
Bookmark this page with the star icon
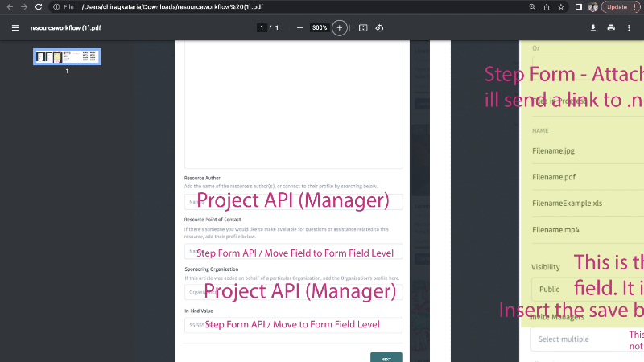point(561,6)
